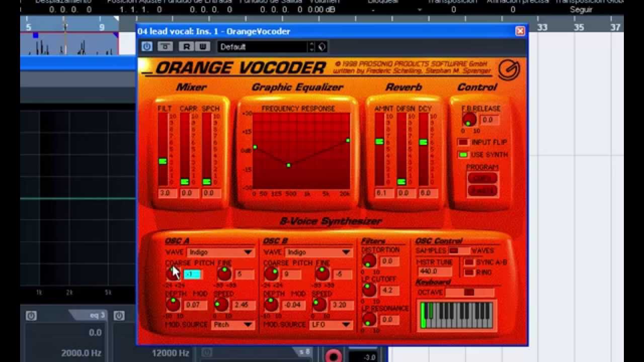Image resolution: width=644 pixels, height=362 pixels.
Task: Enable the W write automation button
Action: tap(202, 47)
